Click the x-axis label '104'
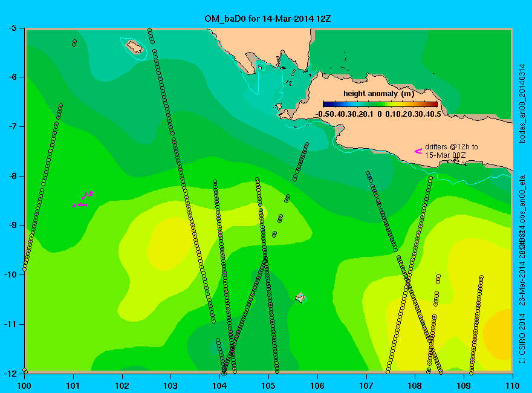 [219, 386]
